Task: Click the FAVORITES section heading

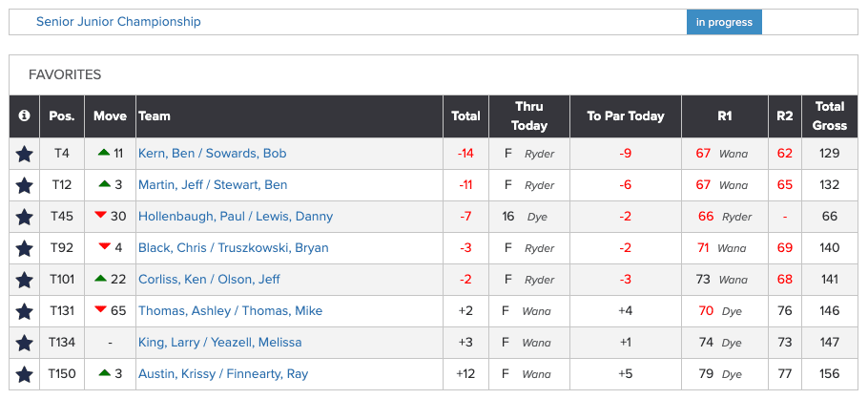Action: coord(65,74)
